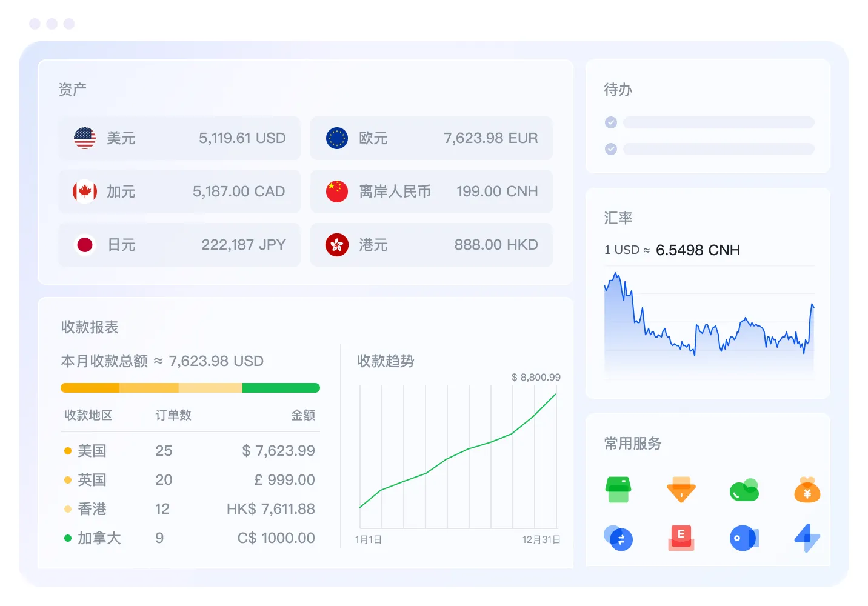Select the green dot beside 加拿大
The height and width of the screenshot is (606, 868).
point(67,538)
